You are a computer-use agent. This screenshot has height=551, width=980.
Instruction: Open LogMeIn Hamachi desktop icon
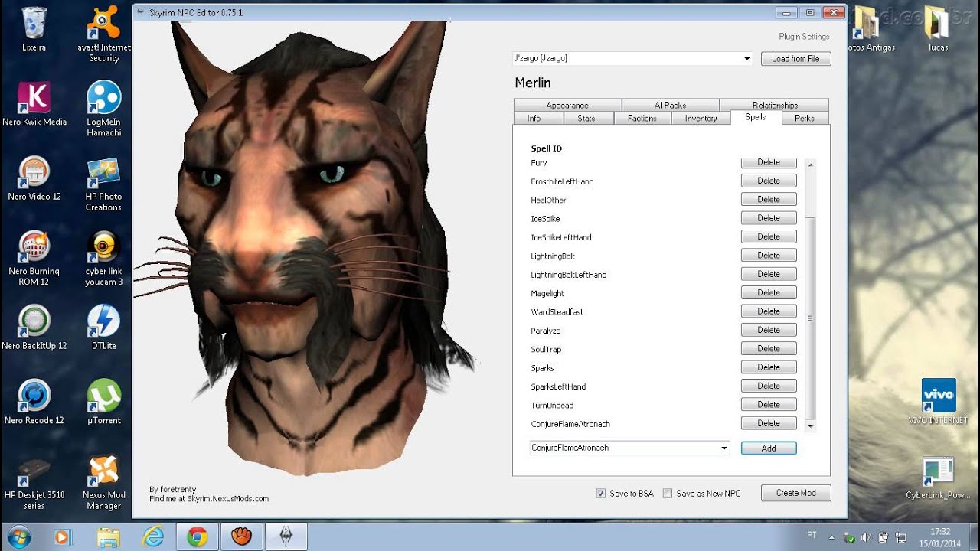pyautogui.click(x=103, y=109)
